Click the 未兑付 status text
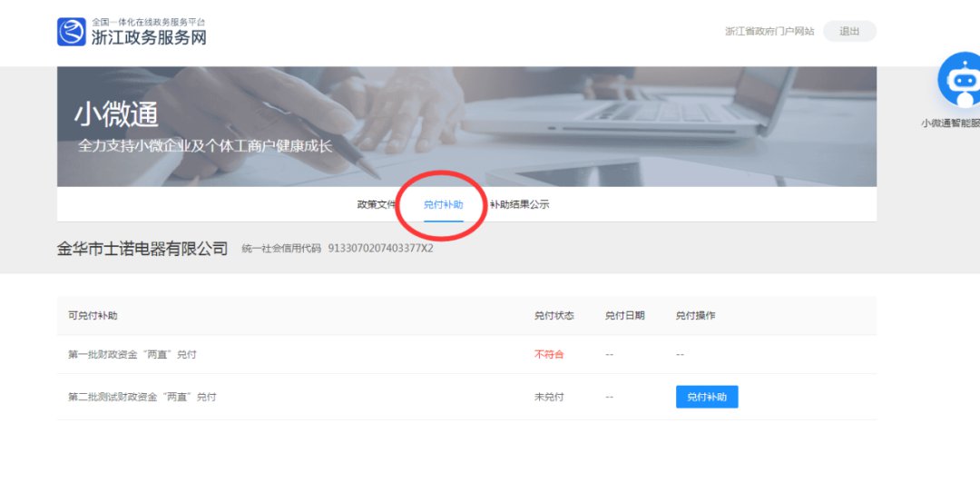Viewport: 980px width, 492px height. click(549, 397)
